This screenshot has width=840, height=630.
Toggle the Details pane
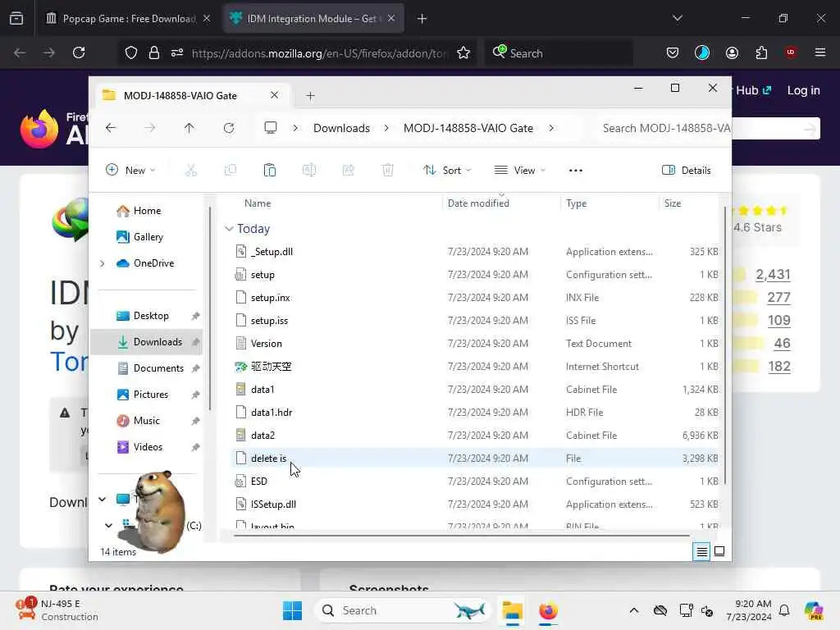coord(687,171)
